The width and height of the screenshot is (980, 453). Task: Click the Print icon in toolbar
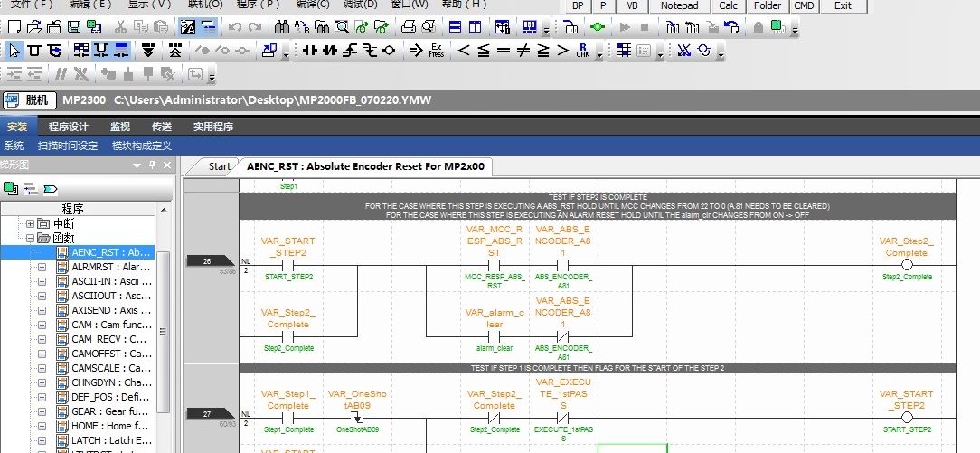click(409, 27)
